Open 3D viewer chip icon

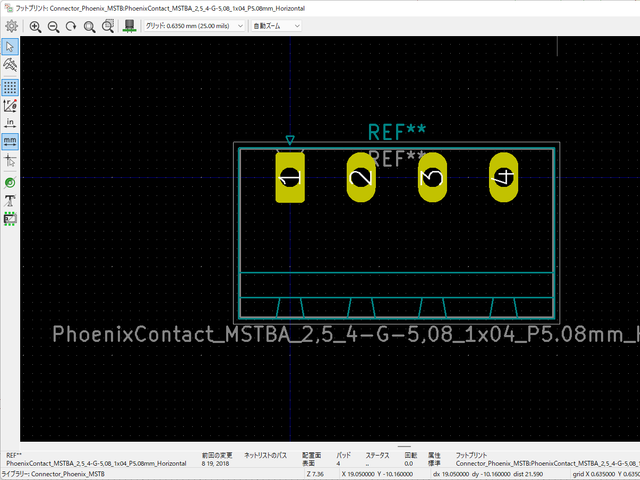tap(129, 26)
